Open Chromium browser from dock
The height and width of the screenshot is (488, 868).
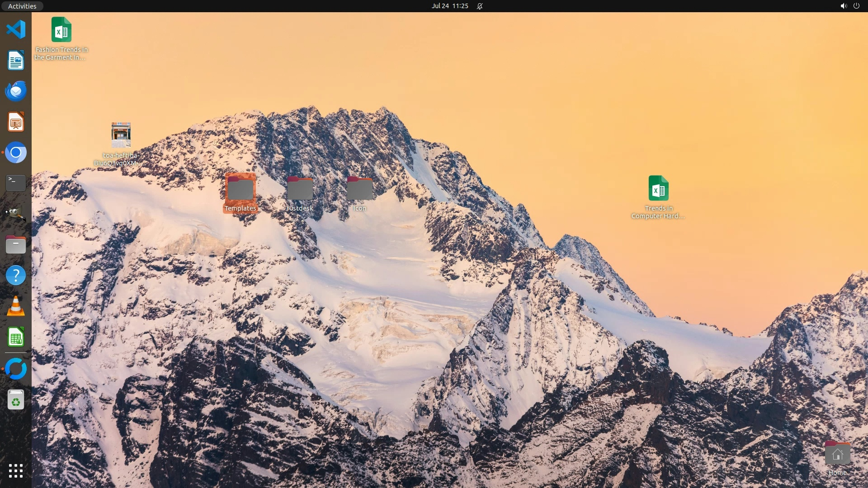(16, 153)
